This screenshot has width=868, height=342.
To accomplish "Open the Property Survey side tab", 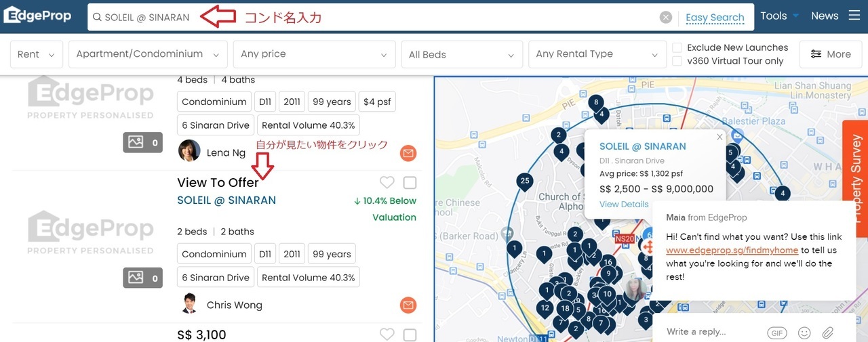I will click(856, 179).
